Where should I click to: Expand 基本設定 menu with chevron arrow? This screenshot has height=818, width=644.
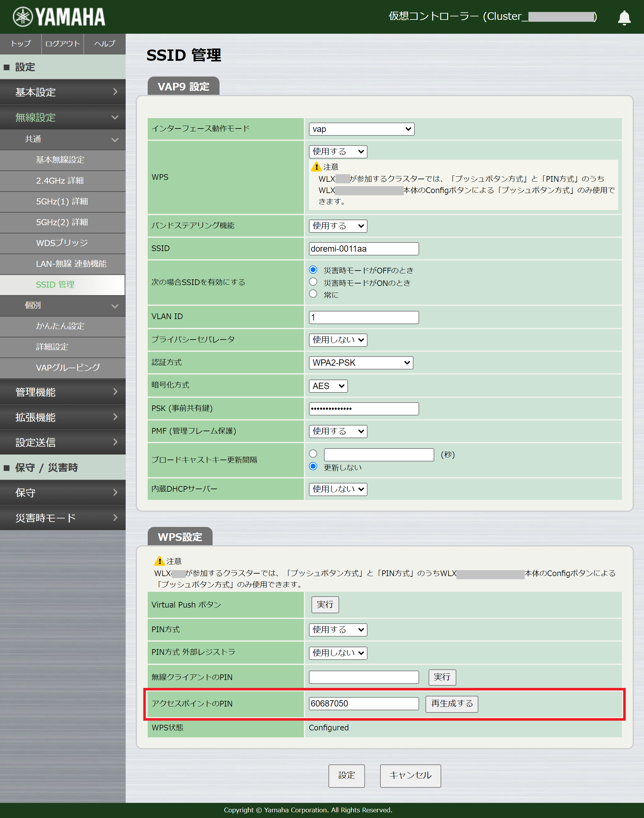pyautogui.click(x=115, y=92)
